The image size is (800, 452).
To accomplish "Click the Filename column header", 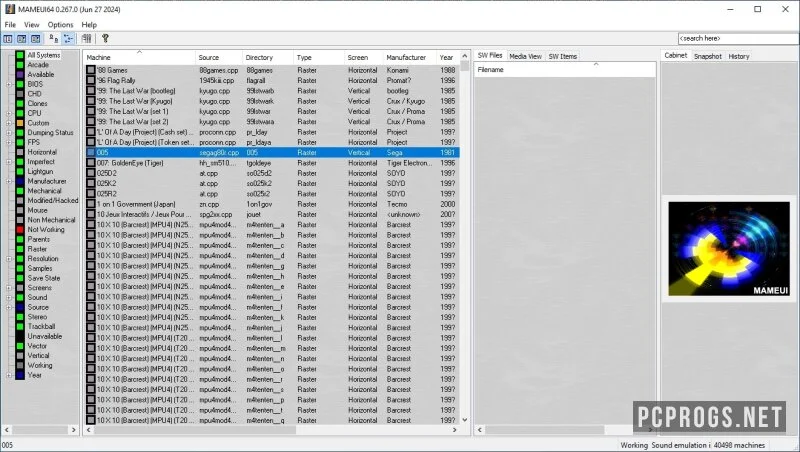I will point(565,70).
